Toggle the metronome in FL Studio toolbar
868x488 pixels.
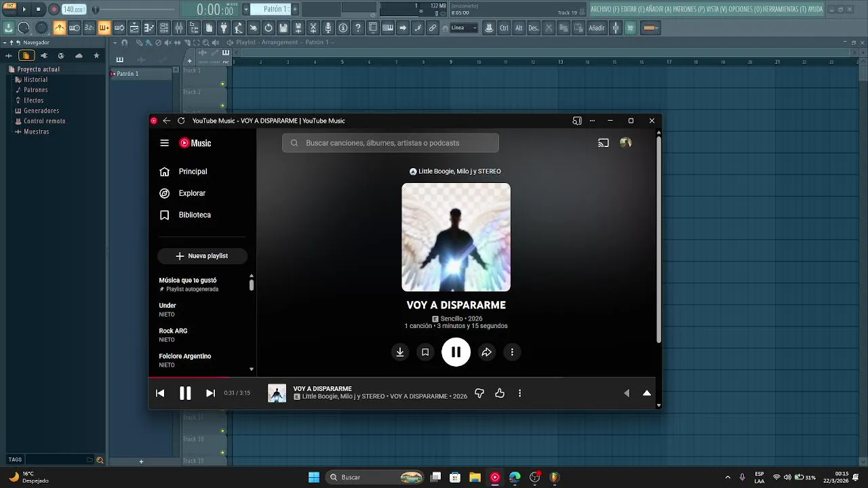click(x=60, y=28)
